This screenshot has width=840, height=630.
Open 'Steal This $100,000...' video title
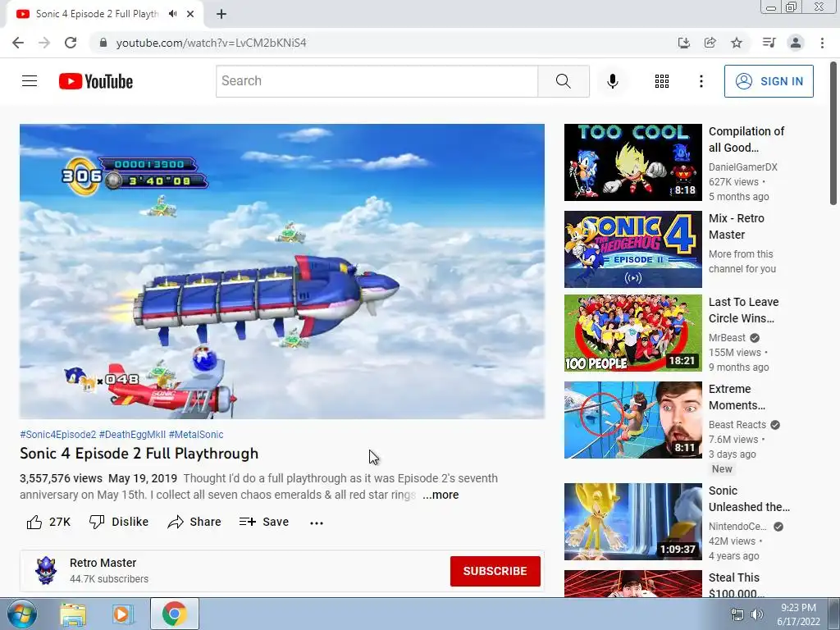click(x=736, y=584)
